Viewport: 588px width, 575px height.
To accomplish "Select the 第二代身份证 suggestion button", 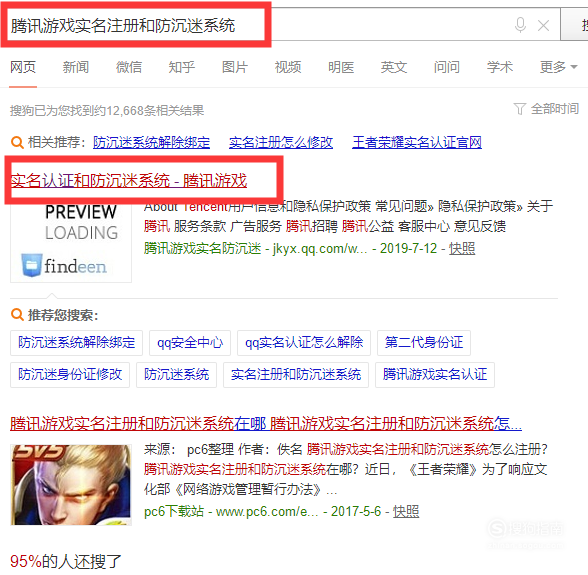I will (x=424, y=342).
